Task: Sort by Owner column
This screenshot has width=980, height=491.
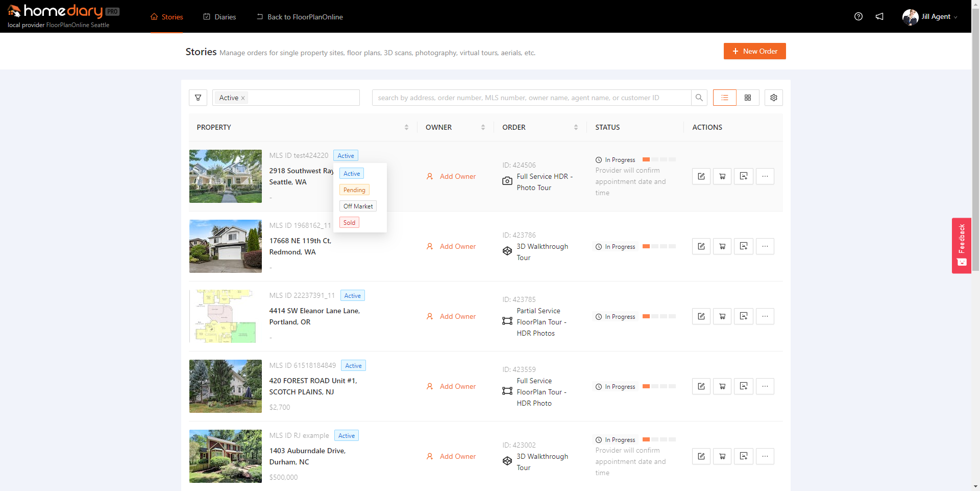Action: coord(483,127)
